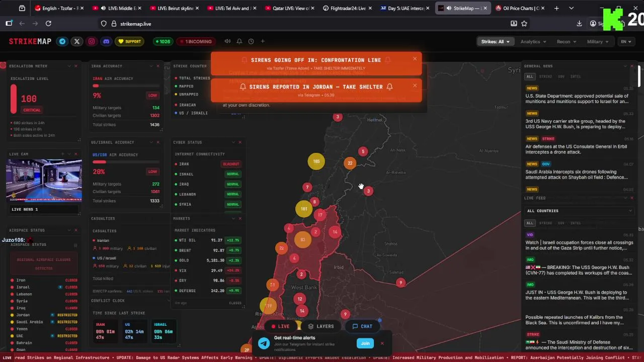Viewport: 644px width, 362px height.
Task: Click the orange 22 cluster near Hermel
Action: pyautogui.click(x=350, y=163)
